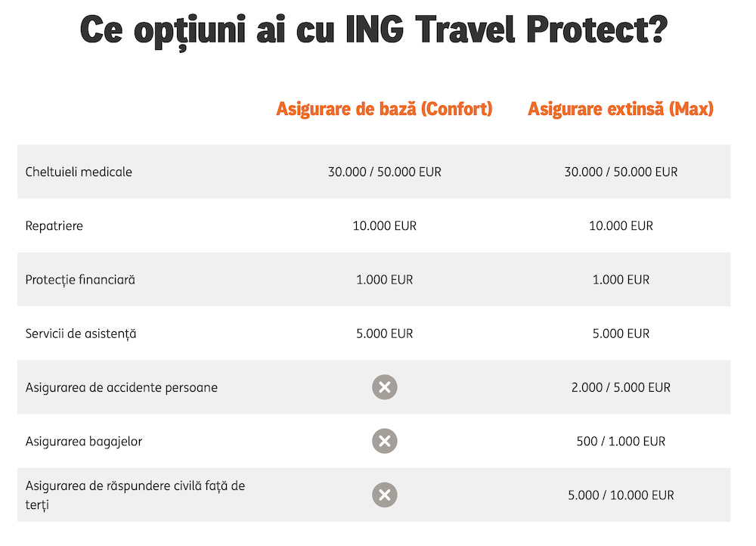Click the Max plan 500 / 1.000 EUR value
Screen dimensions: 756x546
coord(621,441)
